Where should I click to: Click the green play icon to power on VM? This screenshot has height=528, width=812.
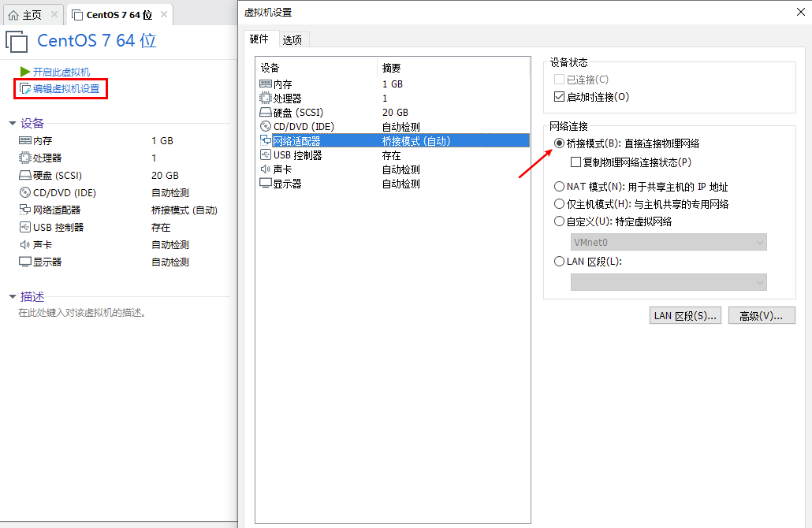click(x=25, y=72)
